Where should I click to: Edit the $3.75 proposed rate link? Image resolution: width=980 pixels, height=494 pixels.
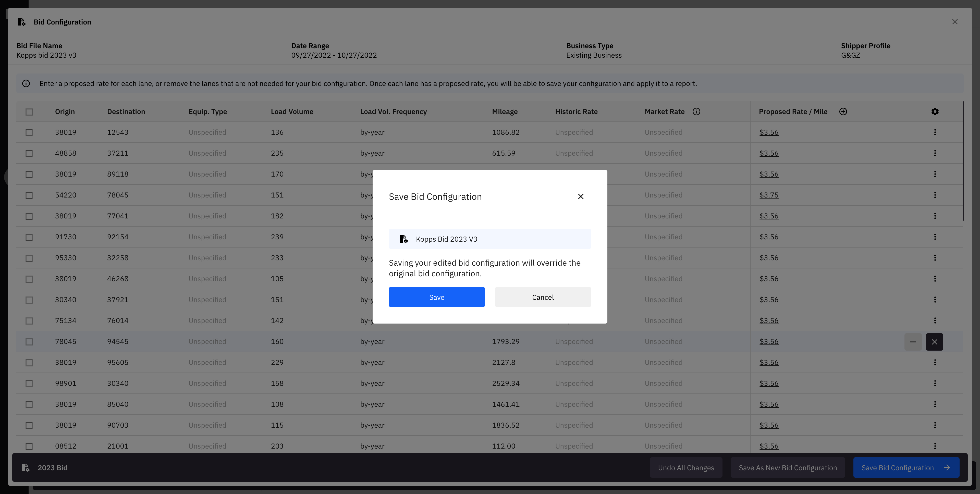click(768, 195)
